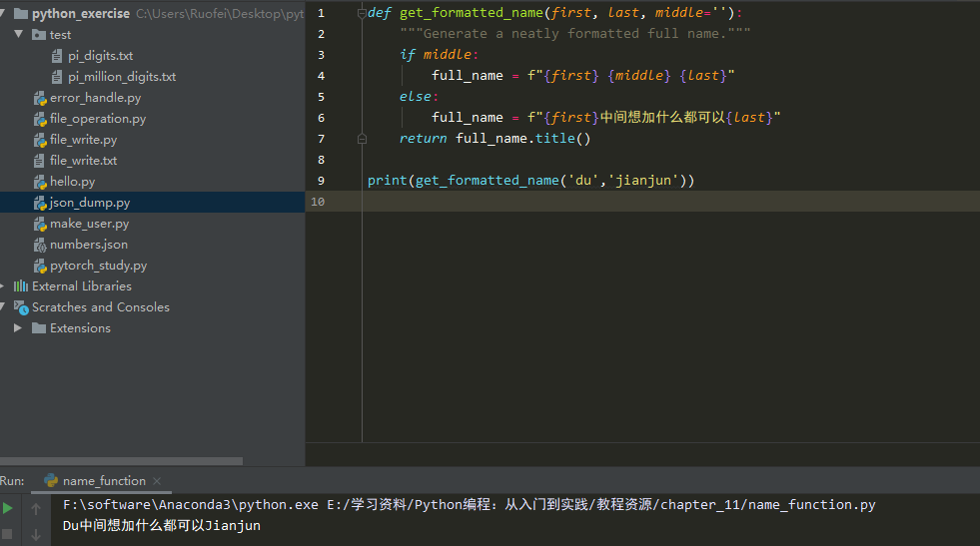The width and height of the screenshot is (980, 546).
Task: Click Python file icon beside pytorch_study.py
Action: [40, 266]
